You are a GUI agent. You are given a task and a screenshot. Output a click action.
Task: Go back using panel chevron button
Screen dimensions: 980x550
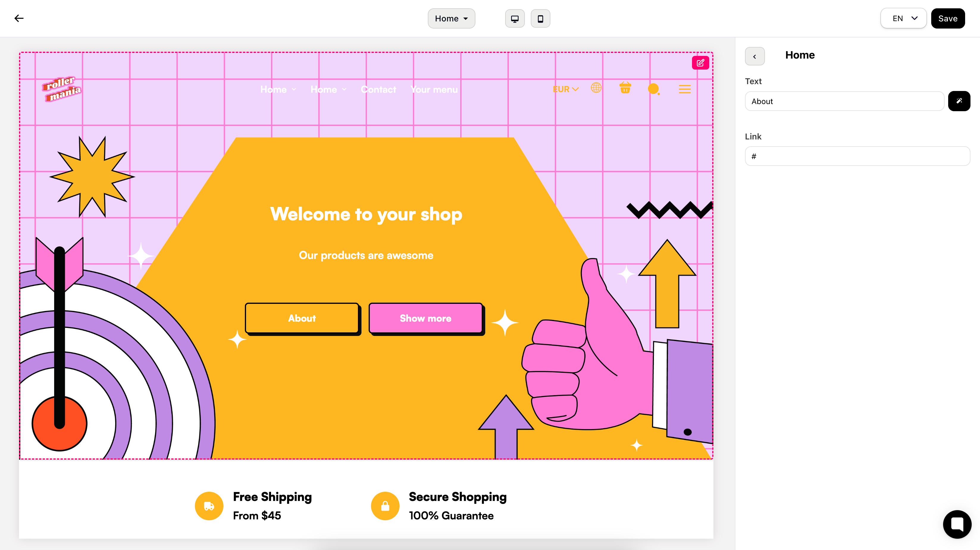click(754, 56)
